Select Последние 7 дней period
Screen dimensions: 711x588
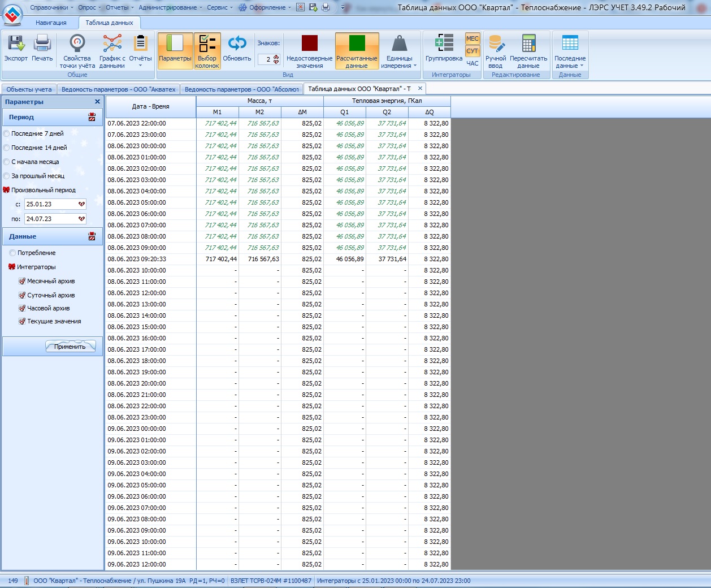[x=34, y=133]
